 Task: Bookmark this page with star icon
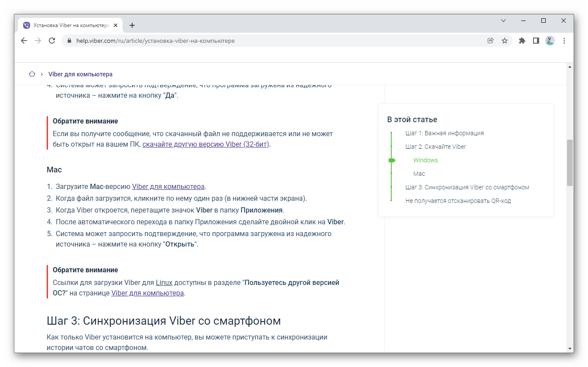[505, 41]
